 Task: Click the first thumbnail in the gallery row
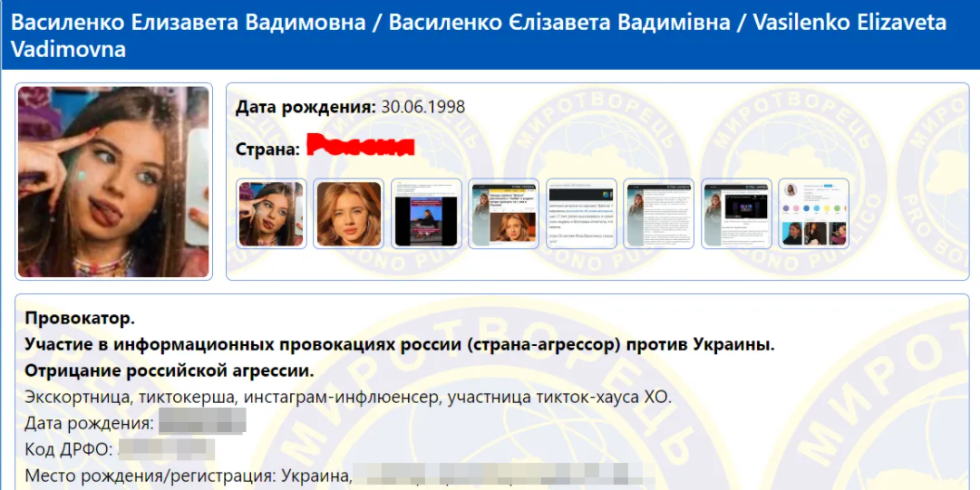[271, 214]
